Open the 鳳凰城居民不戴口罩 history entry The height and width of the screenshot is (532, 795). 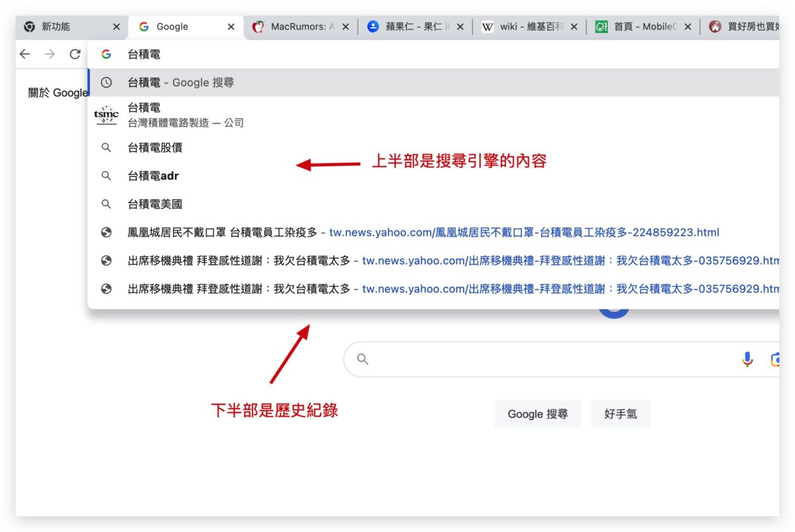pyautogui.click(x=433, y=233)
